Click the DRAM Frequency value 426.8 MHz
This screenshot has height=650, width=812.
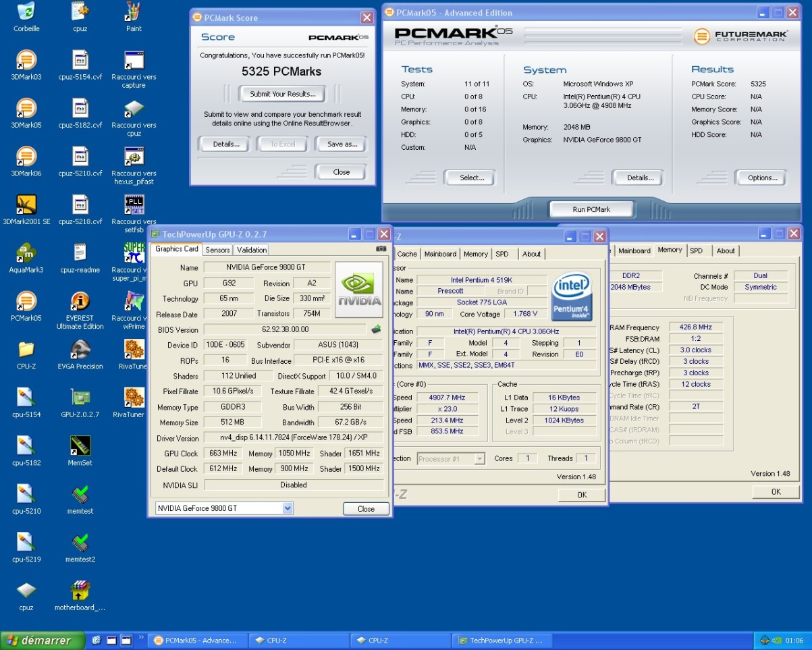click(x=696, y=327)
